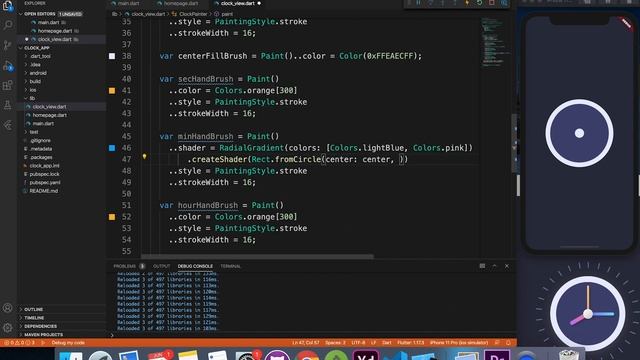Open Finder in the Dock

71,356
